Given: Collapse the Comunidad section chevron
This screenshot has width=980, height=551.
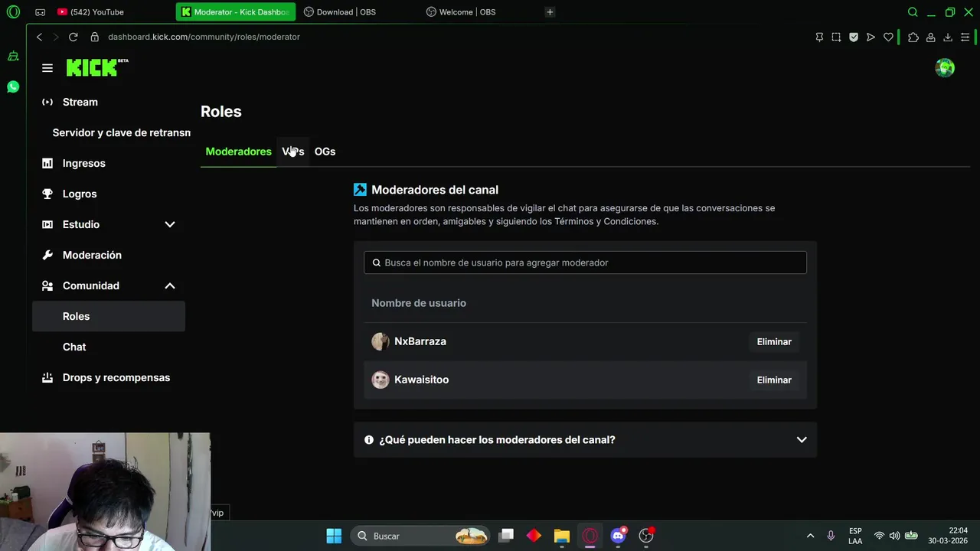Looking at the screenshot, I should coord(170,285).
